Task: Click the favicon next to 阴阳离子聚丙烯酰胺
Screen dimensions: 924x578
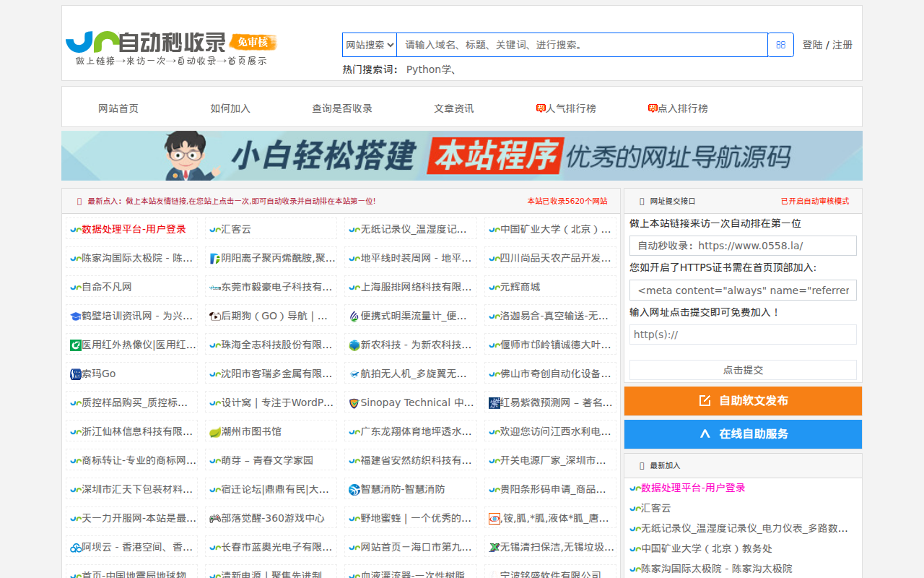Action: [x=215, y=258]
